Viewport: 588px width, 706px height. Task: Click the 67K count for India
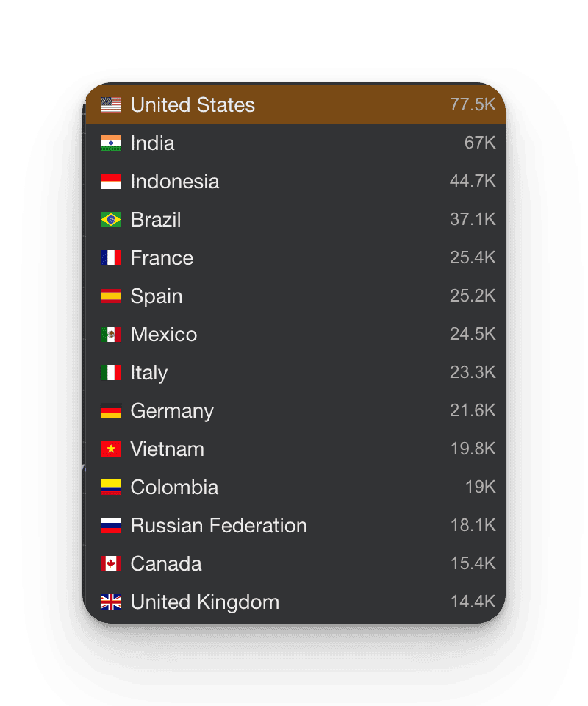tap(480, 143)
